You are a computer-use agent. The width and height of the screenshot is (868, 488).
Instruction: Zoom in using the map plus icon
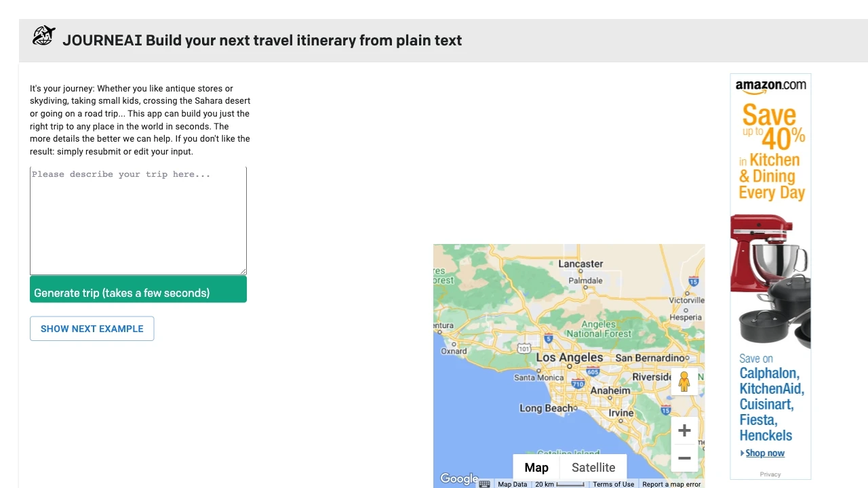[684, 430]
